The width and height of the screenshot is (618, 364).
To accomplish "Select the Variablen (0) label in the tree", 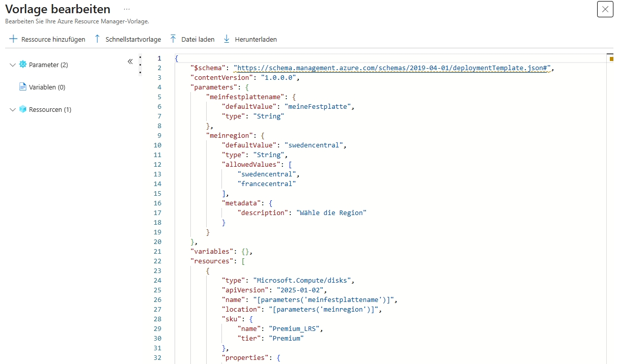I will (47, 87).
